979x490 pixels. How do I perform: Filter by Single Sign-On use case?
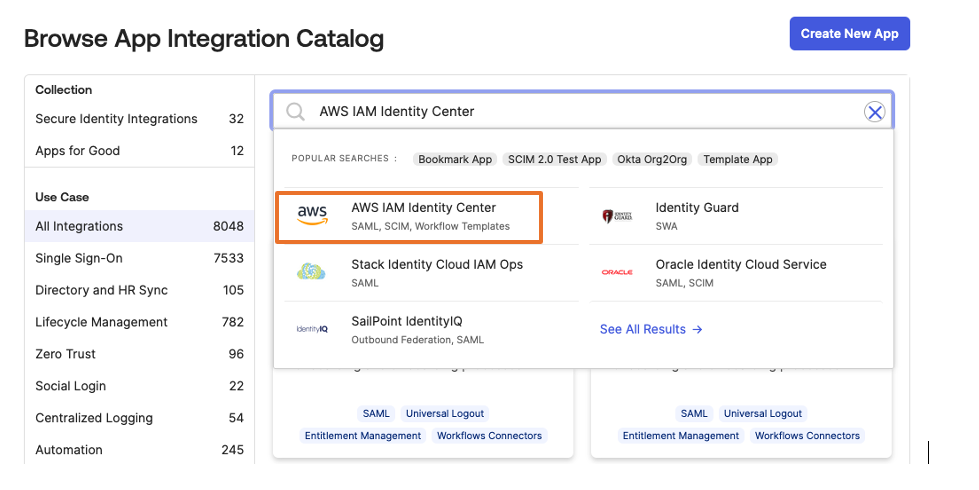[79, 258]
